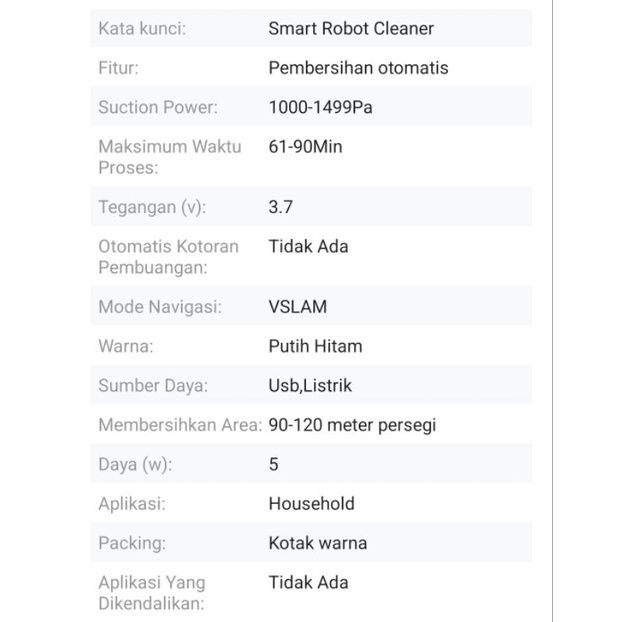622x622 pixels.
Task: Click the Daya (w) label
Action: point(135,465)
